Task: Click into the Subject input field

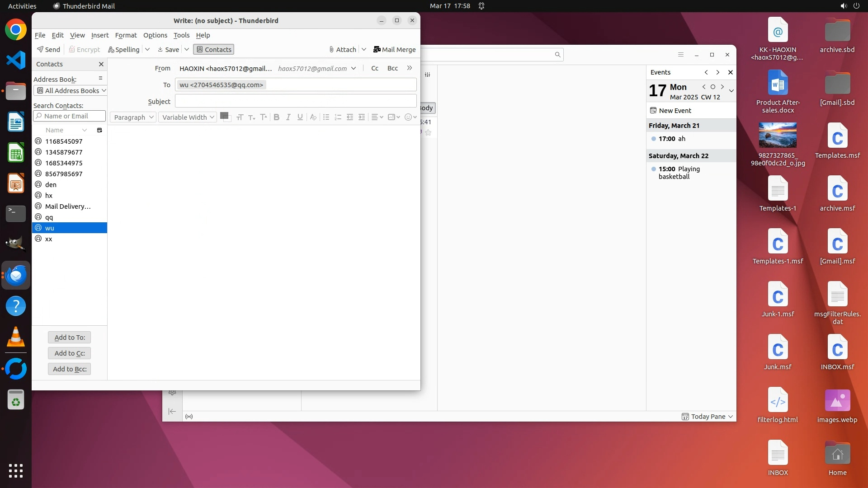Action: (x=296, y=101)
